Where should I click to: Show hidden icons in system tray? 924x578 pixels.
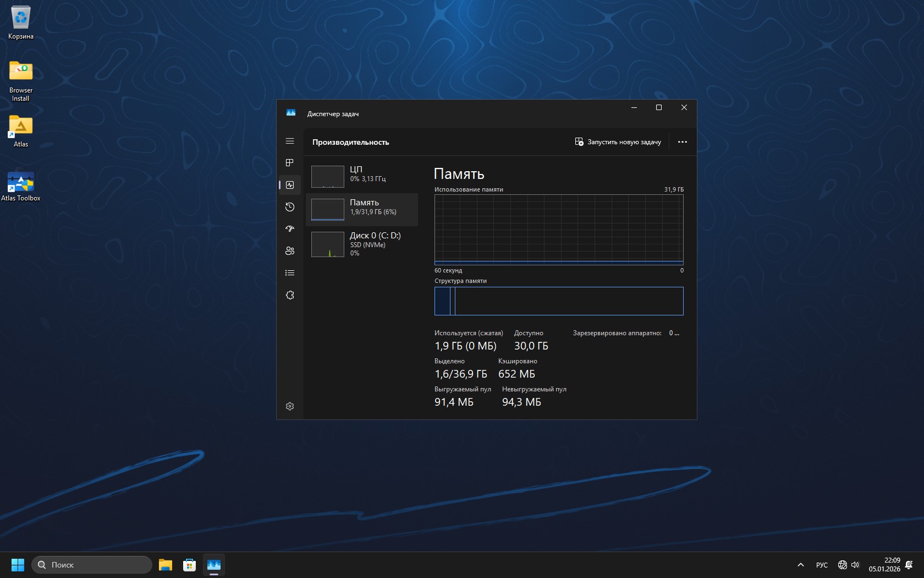click(801, 565)
